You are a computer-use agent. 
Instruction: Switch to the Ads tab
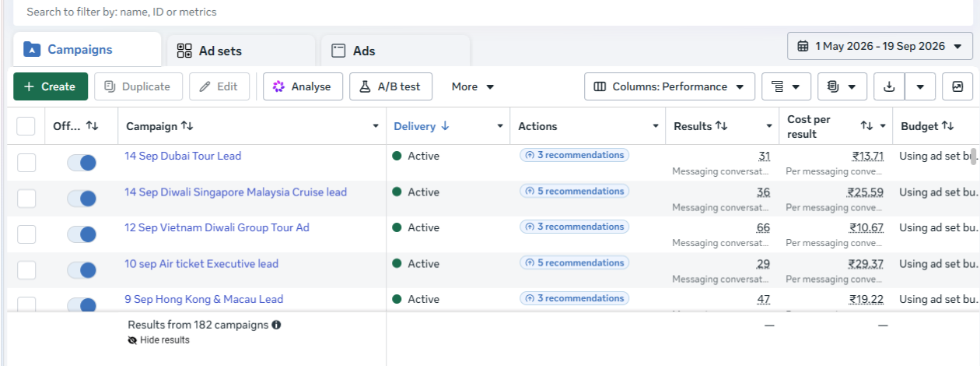395,51
